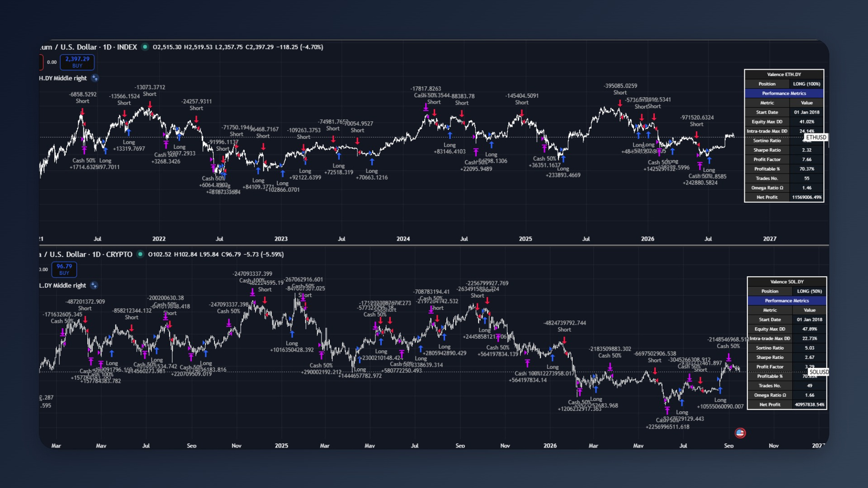Select the 'L.DY Middle right' indicator label

(x=63, y=286)
